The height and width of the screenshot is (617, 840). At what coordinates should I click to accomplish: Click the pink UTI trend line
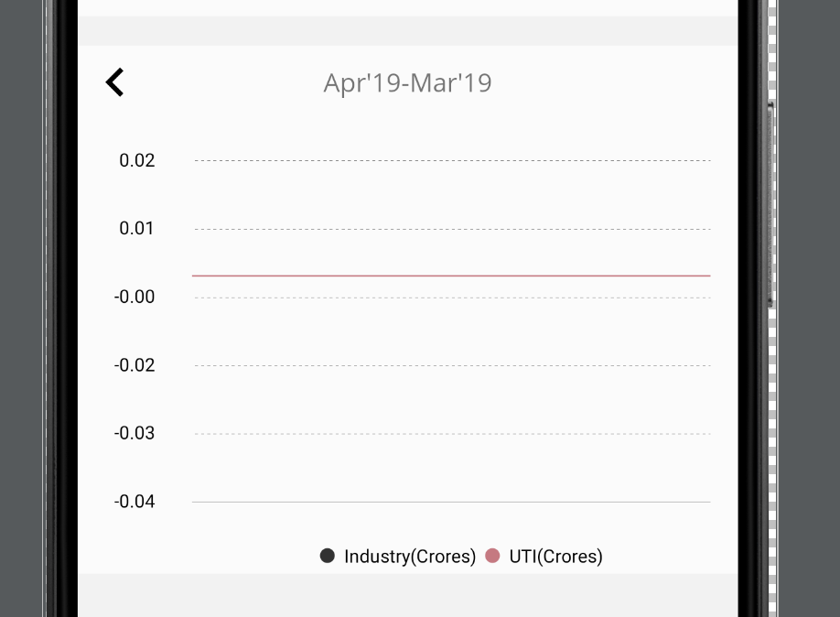(x=448, y=275)
